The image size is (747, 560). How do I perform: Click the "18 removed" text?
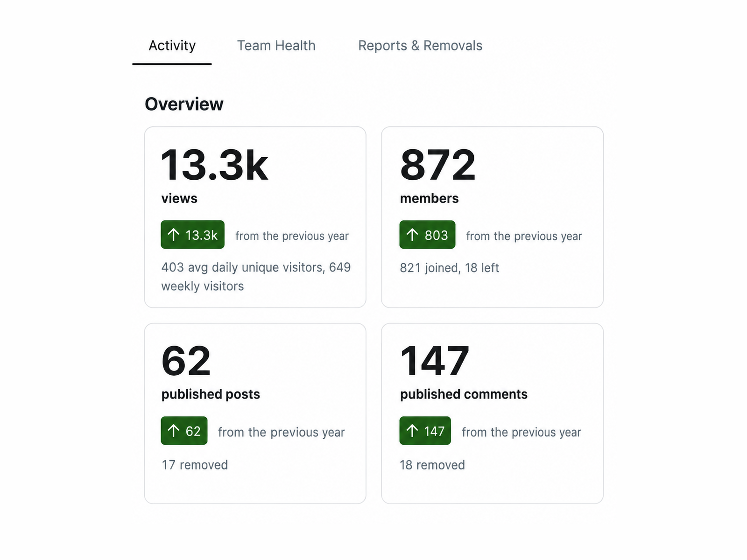click(432, 465)
